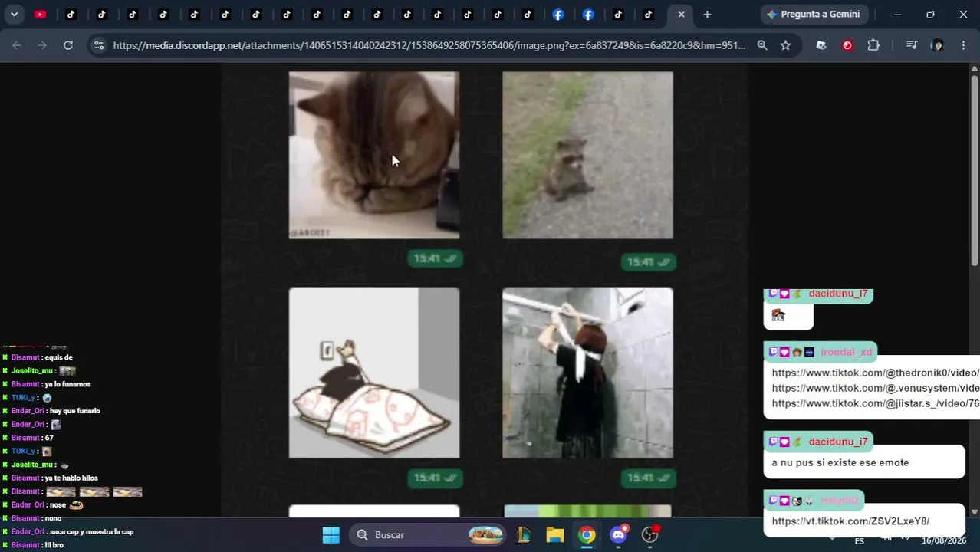The height and width of the screenshot is (552, 980).
Task: Click 15:41 timestamp under the raccoon GIF
Action: 649,262
